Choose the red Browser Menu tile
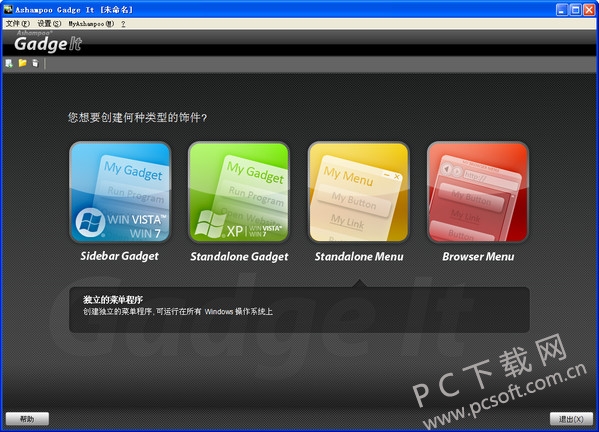 pos(478,192)
